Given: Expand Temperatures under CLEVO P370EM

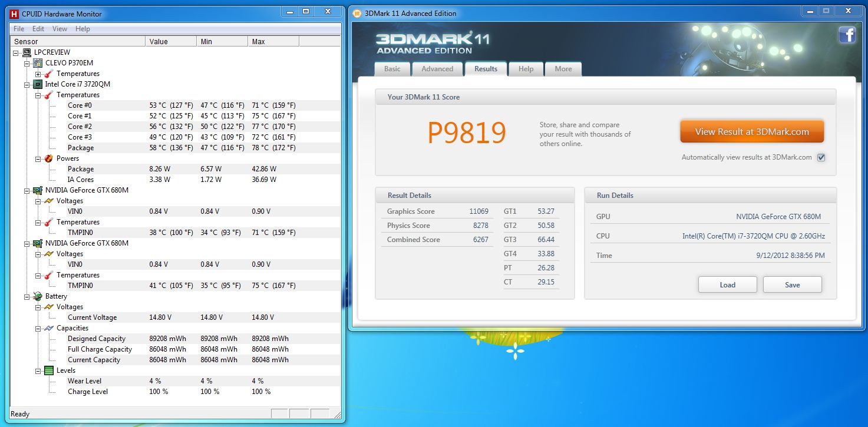Looking at the screenshot, I should 38,74.
